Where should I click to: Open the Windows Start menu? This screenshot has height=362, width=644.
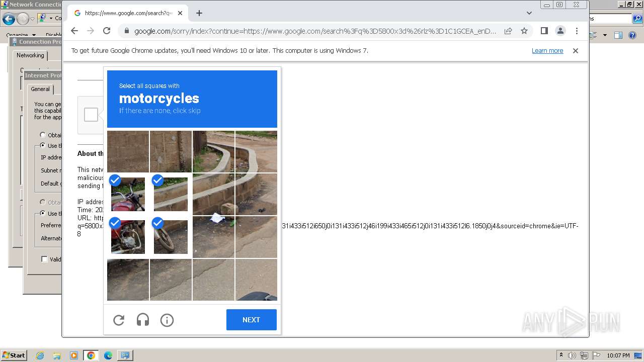[14, 355]
